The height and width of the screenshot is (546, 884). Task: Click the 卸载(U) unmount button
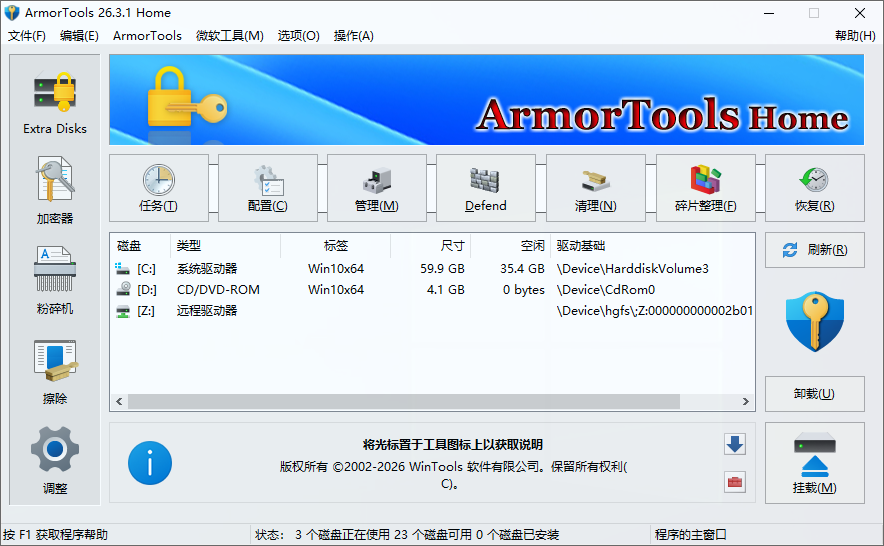coord(815,394)
